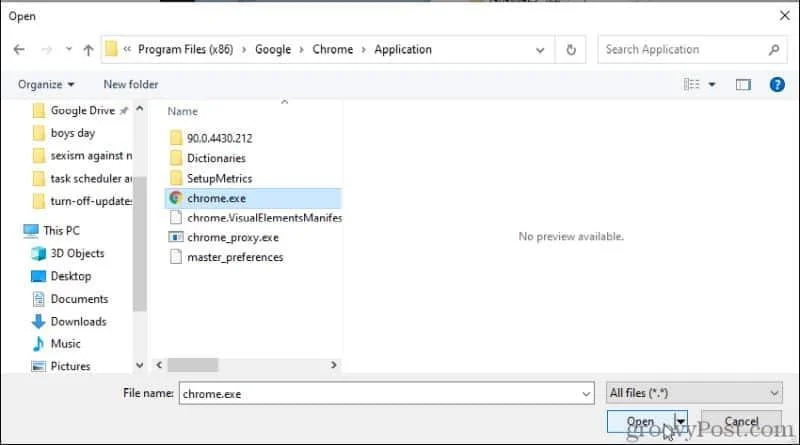Expand the File name dropdown arrow
This screenshot has width=800, height=445.
(586, 394)
